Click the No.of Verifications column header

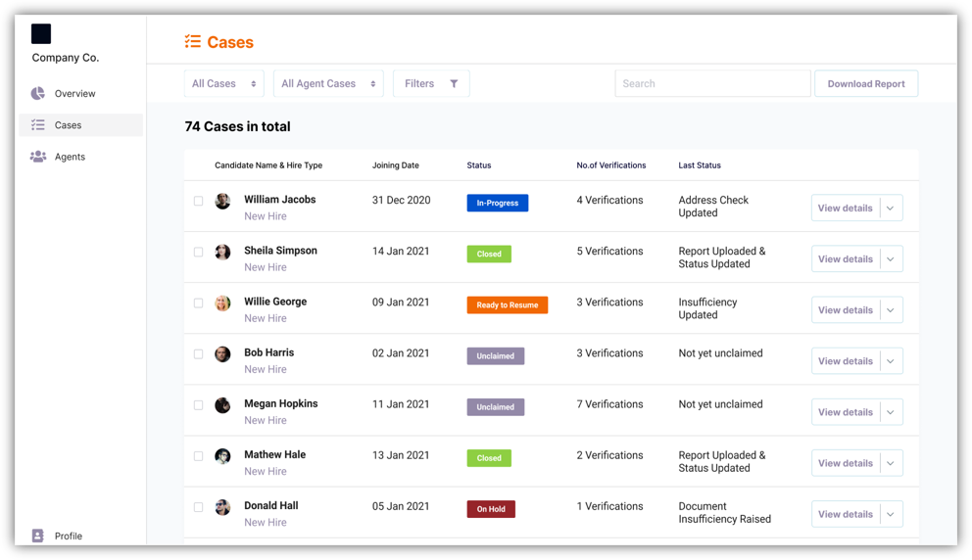[611, 165]
